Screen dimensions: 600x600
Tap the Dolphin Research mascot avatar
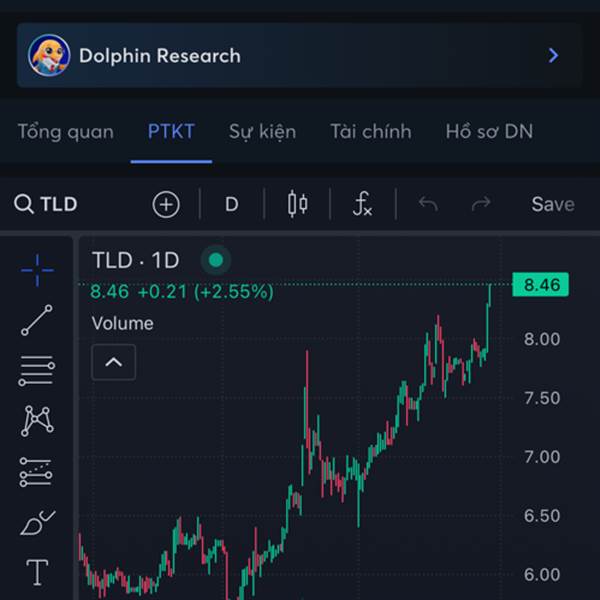(49, 55)
